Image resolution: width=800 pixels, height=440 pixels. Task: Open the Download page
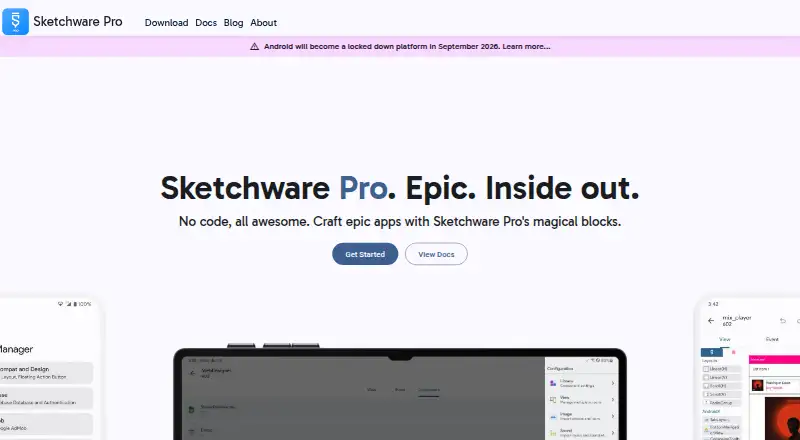click(166, 22)
